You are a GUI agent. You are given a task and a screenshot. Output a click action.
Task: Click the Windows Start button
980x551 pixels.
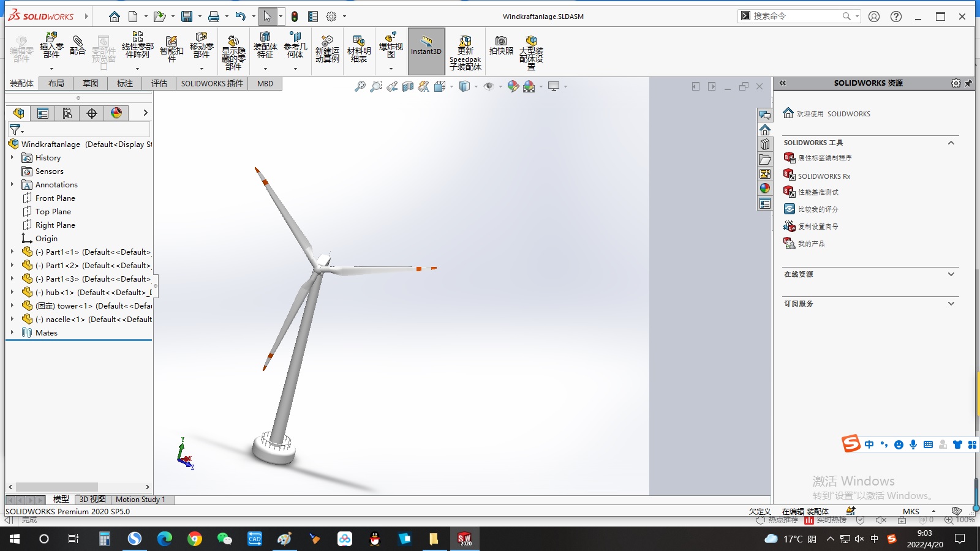click(15, 539)
